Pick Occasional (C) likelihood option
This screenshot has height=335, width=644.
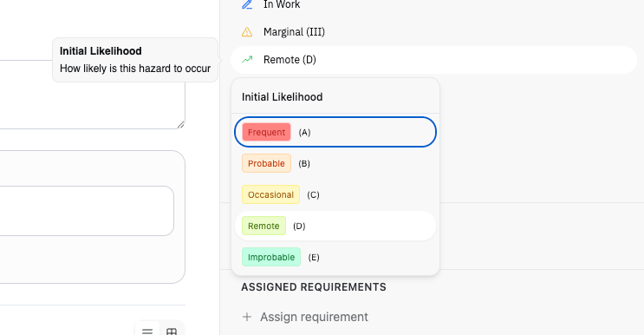pos(335,194)
